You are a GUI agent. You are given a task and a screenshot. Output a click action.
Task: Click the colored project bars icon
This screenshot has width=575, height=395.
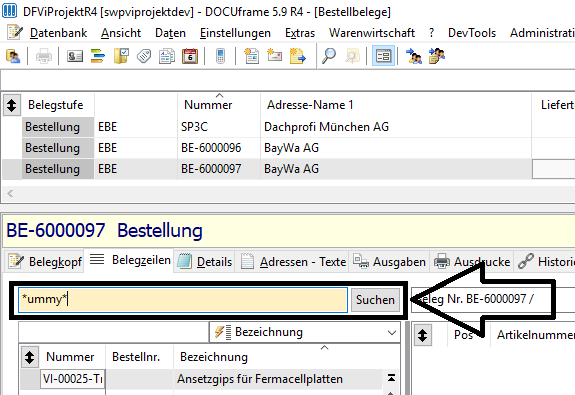point(98,56)
